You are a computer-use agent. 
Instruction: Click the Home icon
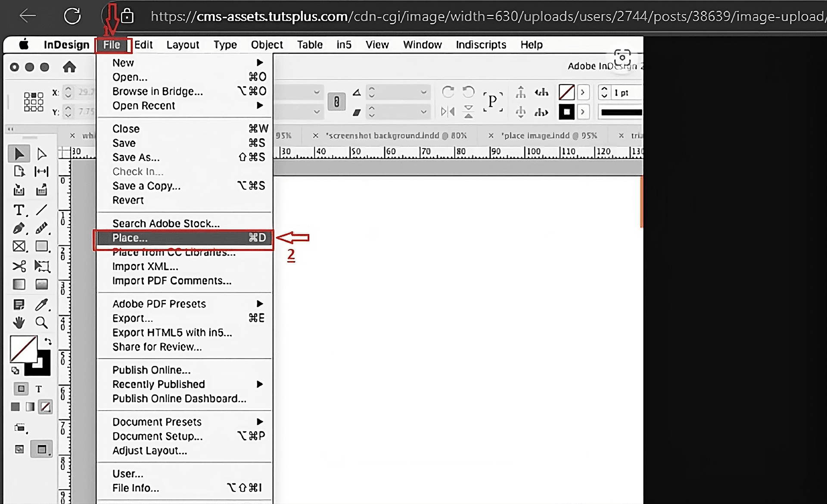pos(69,67)
